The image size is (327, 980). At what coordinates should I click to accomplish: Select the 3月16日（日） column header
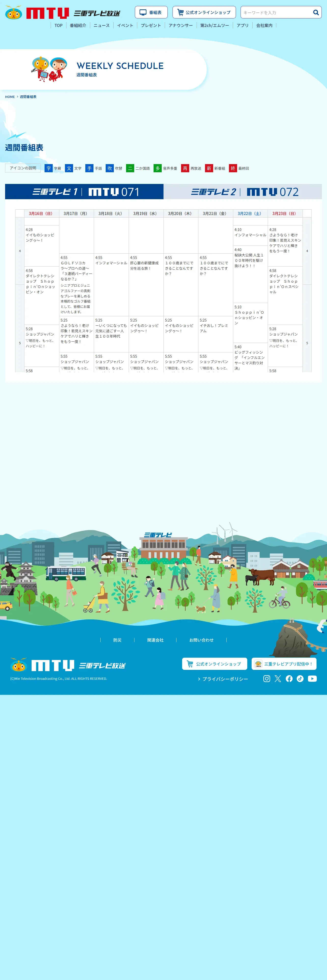[42, 213]
